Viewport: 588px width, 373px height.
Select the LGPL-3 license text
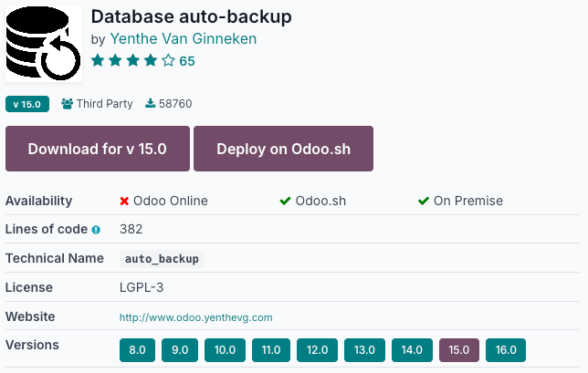point(142,287)
